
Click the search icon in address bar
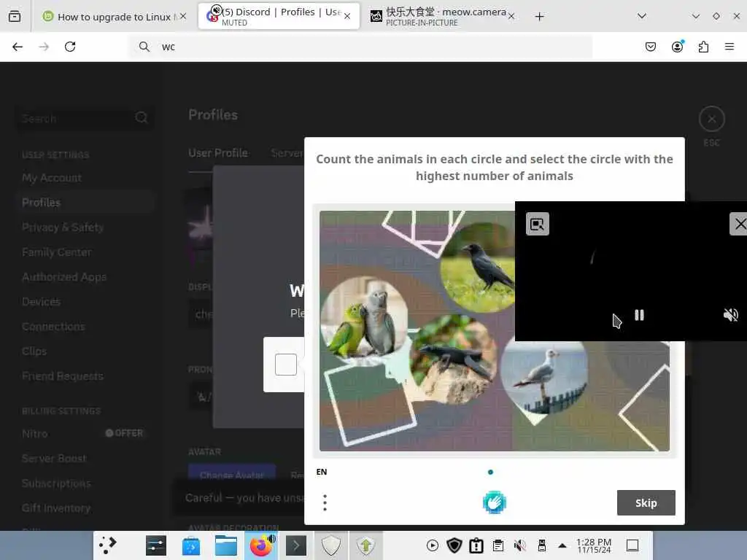point(144,47)
